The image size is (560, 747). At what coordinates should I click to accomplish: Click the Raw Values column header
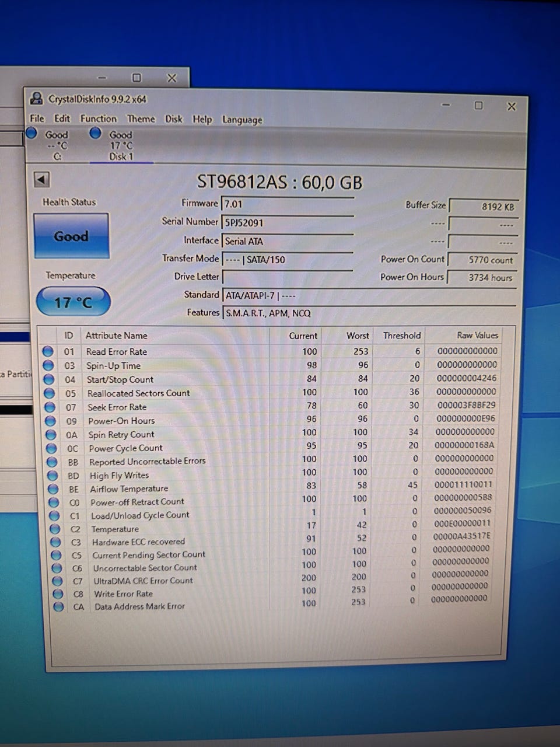[x=477, y=335]
